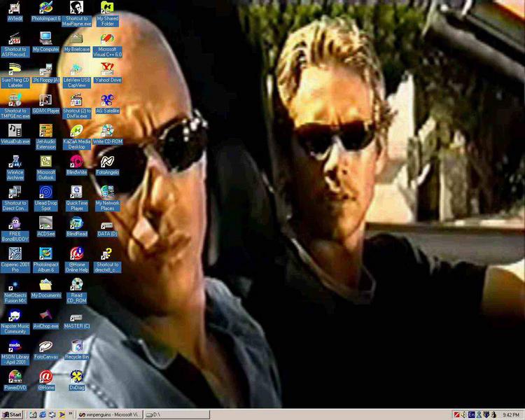Select the Shortcut to ASFRecorder icon
Viewport: 525px width, 420px height.
[x=15, y=45]
